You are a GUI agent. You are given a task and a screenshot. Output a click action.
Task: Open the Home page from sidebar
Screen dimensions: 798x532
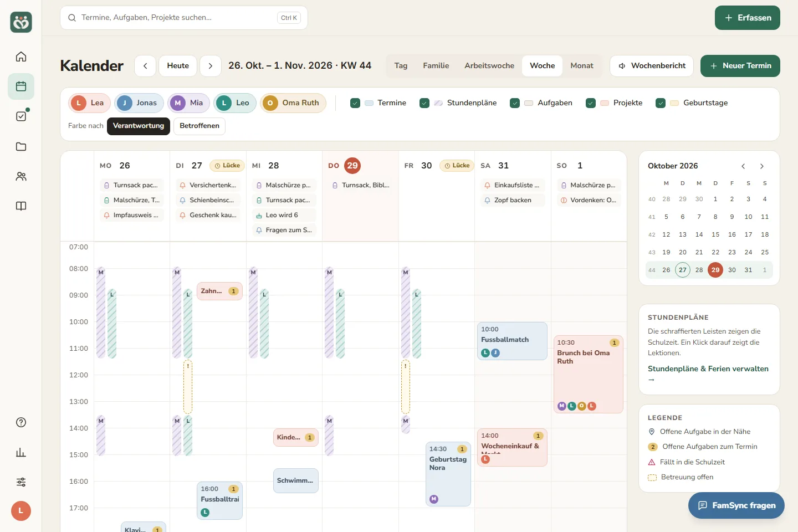[x=21, y=57]
